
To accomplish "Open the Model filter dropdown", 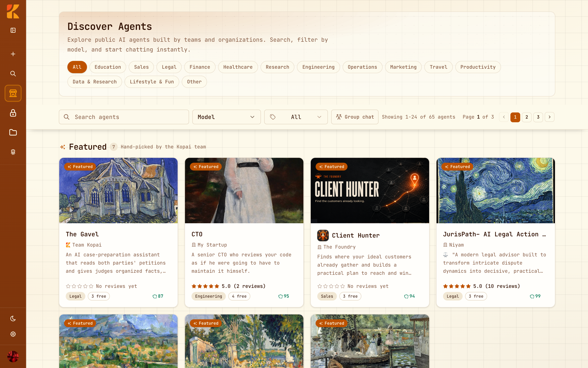I will click(x=226, y=117).
